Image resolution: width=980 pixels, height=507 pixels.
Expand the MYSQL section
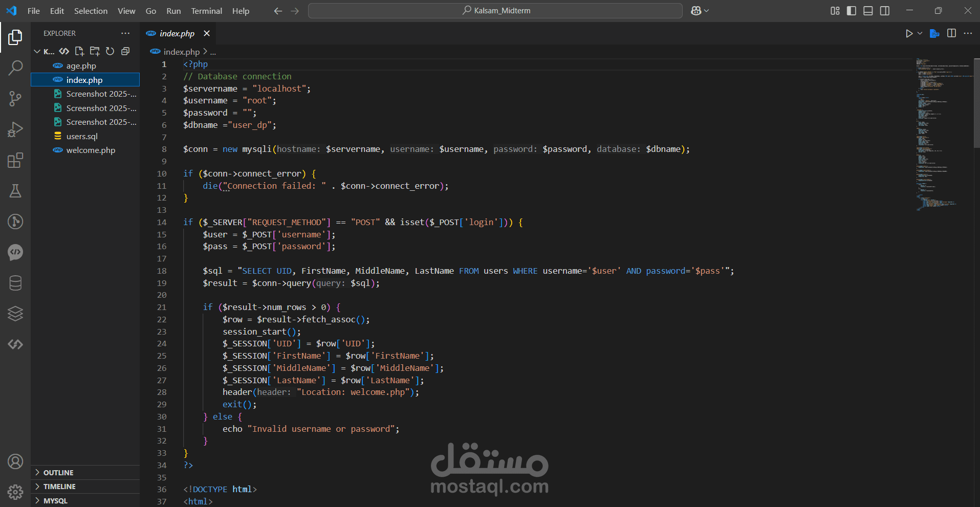pos(85,501)
